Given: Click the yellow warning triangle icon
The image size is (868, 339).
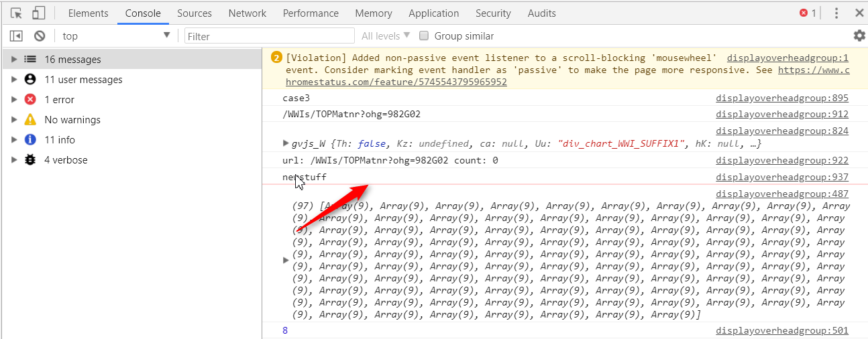Looking at the screenshot, I should pyautogui.click(x=30, y=120).
